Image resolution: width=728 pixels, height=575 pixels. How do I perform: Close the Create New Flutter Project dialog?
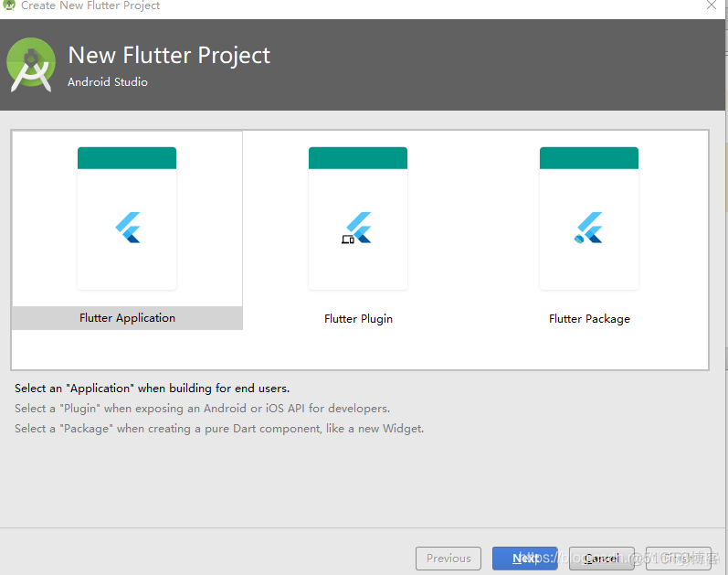tap(712, 5)
